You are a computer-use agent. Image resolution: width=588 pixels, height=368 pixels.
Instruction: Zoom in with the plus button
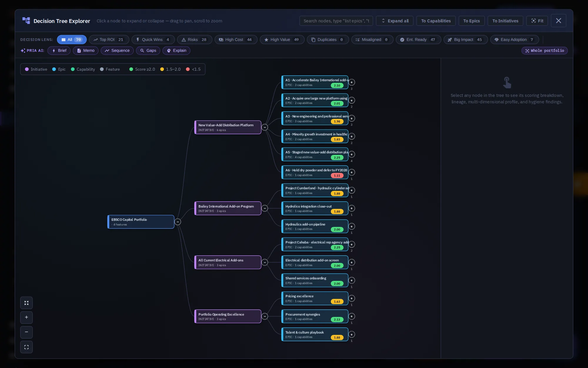click(x=26, y=317)
